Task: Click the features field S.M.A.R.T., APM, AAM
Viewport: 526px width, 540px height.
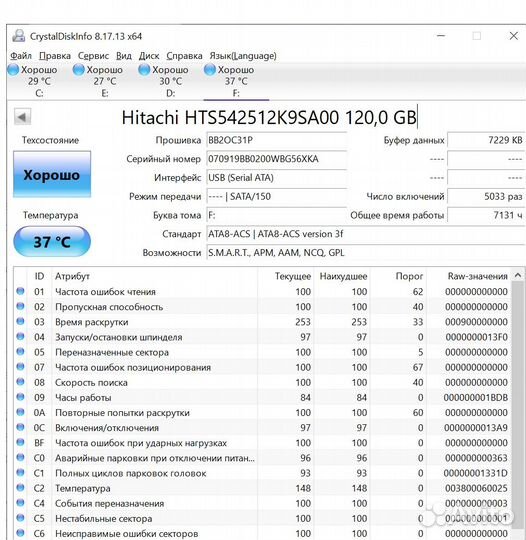Action: click(x=366, y=253)
